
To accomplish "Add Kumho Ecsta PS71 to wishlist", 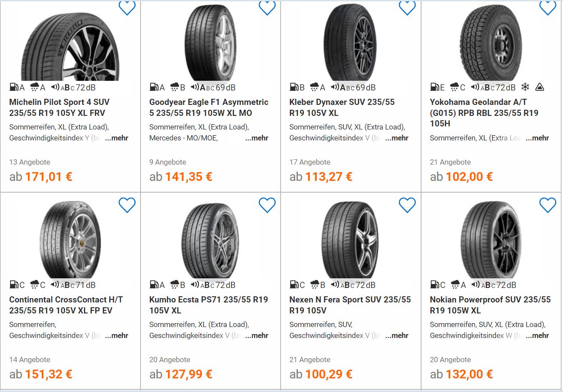I will point(267,205).
